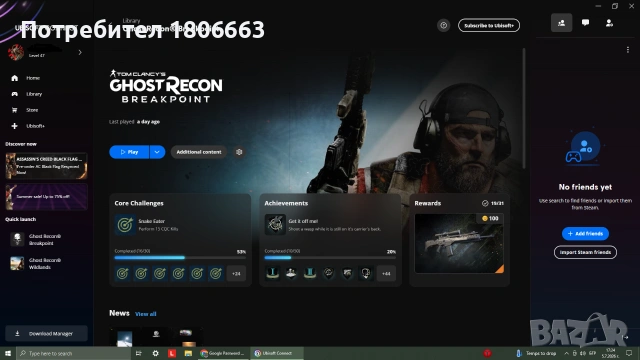Open the weapon reward thumbnail
The width and height of the screenshot is (640, 360).
tap(459, 243)
